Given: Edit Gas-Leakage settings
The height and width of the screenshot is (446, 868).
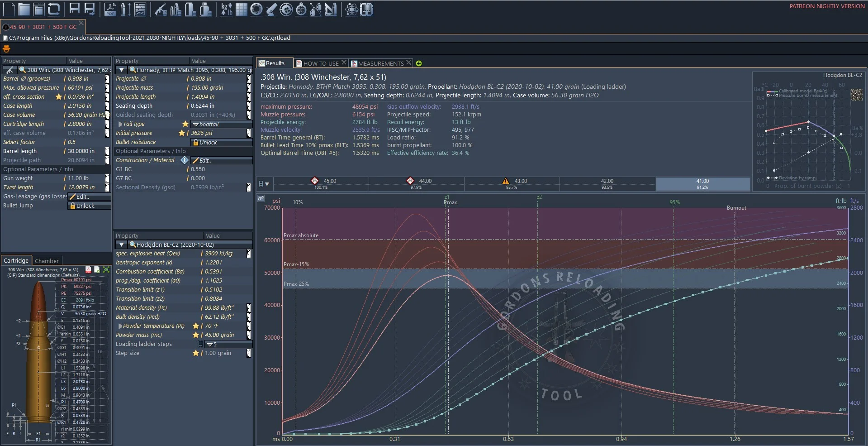Looking at the screenshot, I should point(89,197).
